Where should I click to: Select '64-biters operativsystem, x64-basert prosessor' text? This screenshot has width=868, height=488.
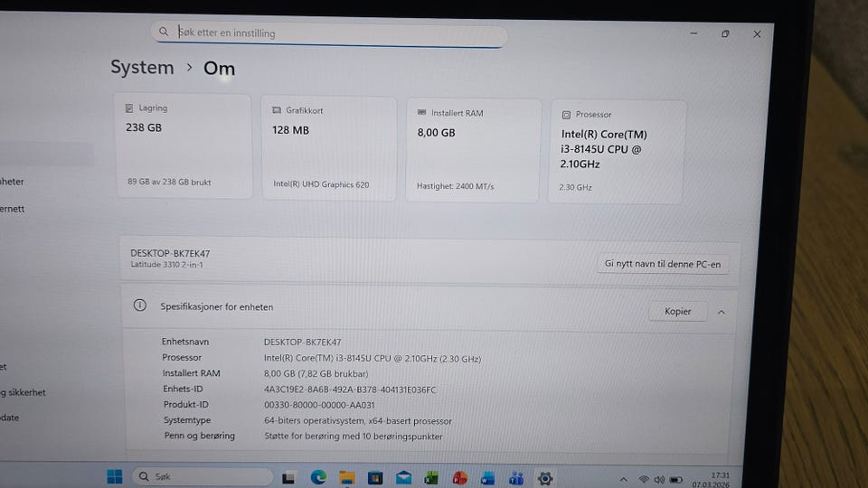pyautogui.click(x=358, y=420)
